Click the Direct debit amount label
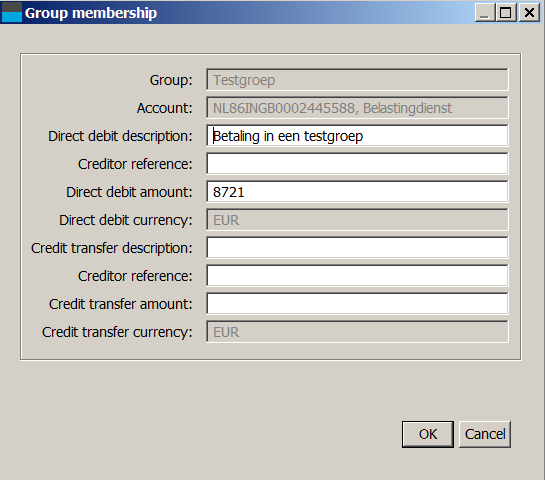545x480 pixels. [x=129, y=192]
